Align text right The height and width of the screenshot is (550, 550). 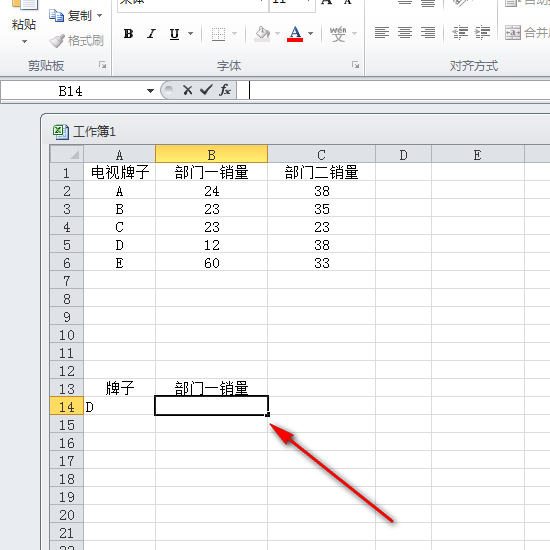click(x=428, y=33)
